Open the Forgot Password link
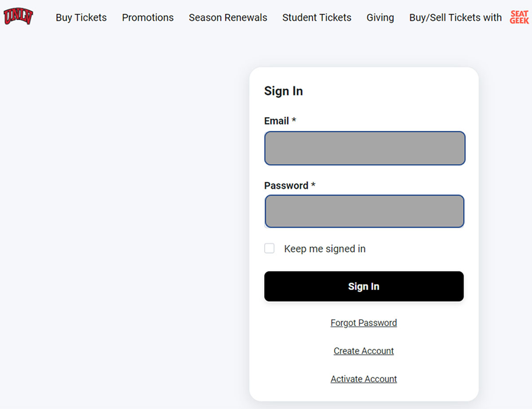Image resolution: width=532 pixels, height=409 pixels. 364,323
